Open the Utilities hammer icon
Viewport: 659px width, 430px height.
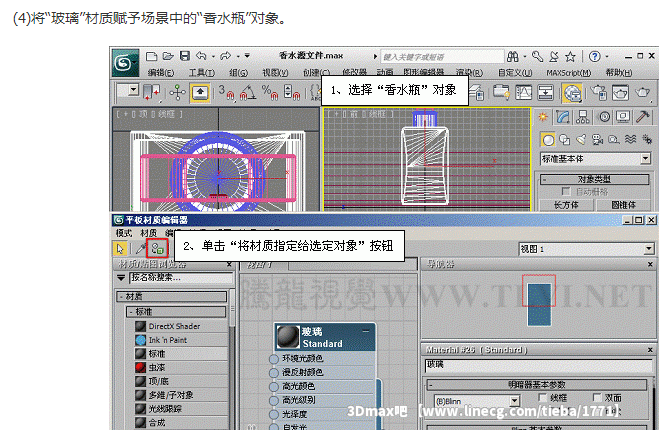[x=643, y=116]
